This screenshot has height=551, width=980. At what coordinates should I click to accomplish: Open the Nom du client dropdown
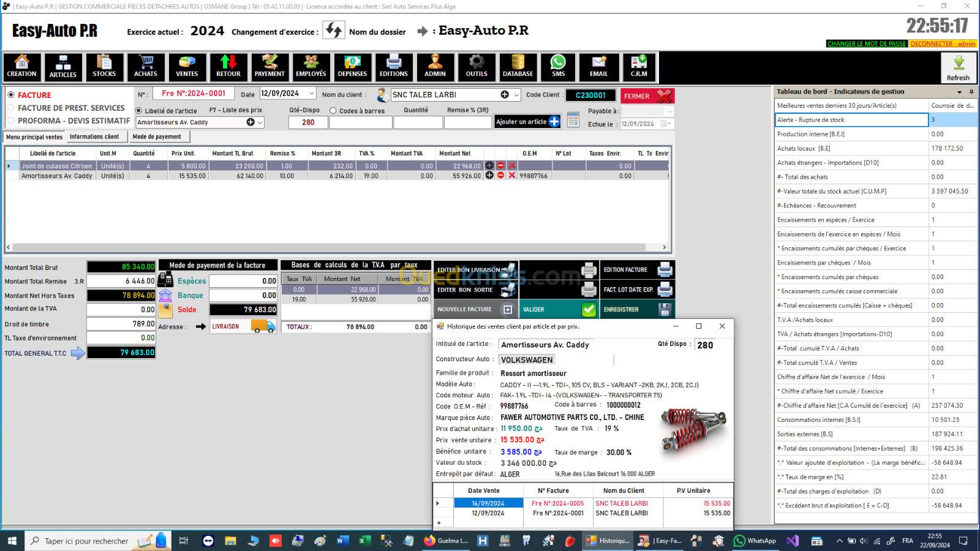(516, 95)
